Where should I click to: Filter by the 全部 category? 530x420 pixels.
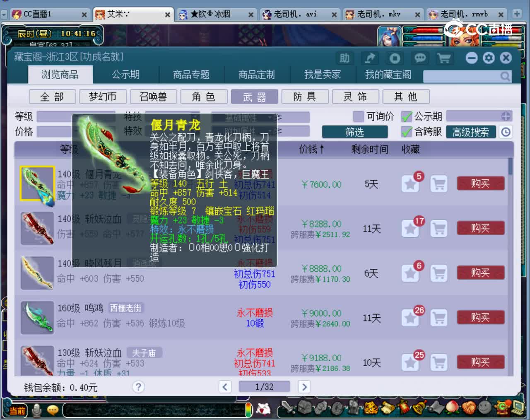(52, 97)
